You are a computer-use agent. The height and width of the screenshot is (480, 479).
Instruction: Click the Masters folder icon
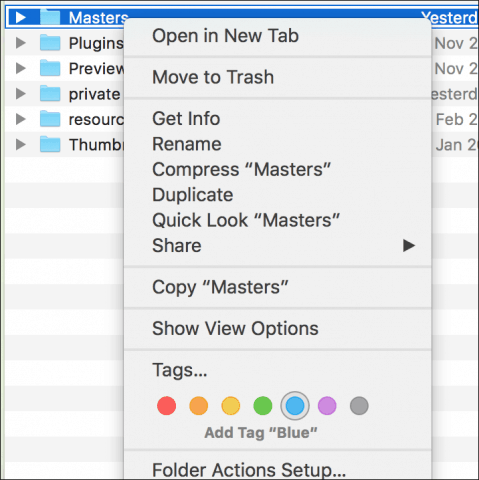[50, 17]
